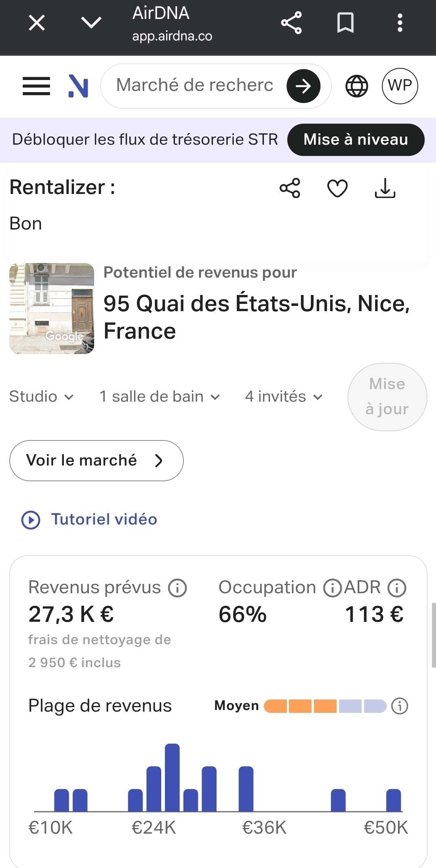Image resolution: width=436 pixels, height=868 pixels.
Task: Favorite this property with the heart
Action: [337, 188]
